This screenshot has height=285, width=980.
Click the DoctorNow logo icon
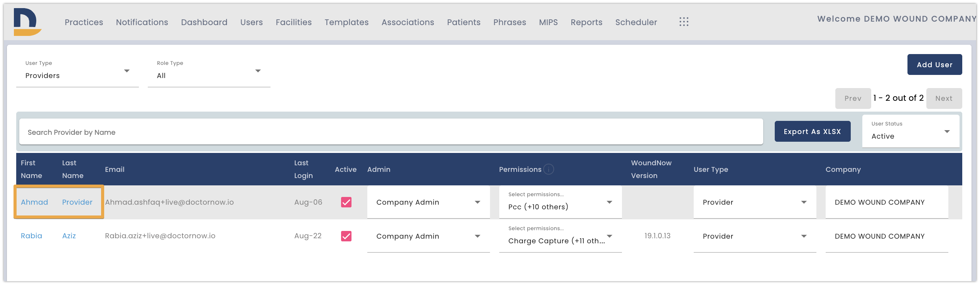point(27,22)
